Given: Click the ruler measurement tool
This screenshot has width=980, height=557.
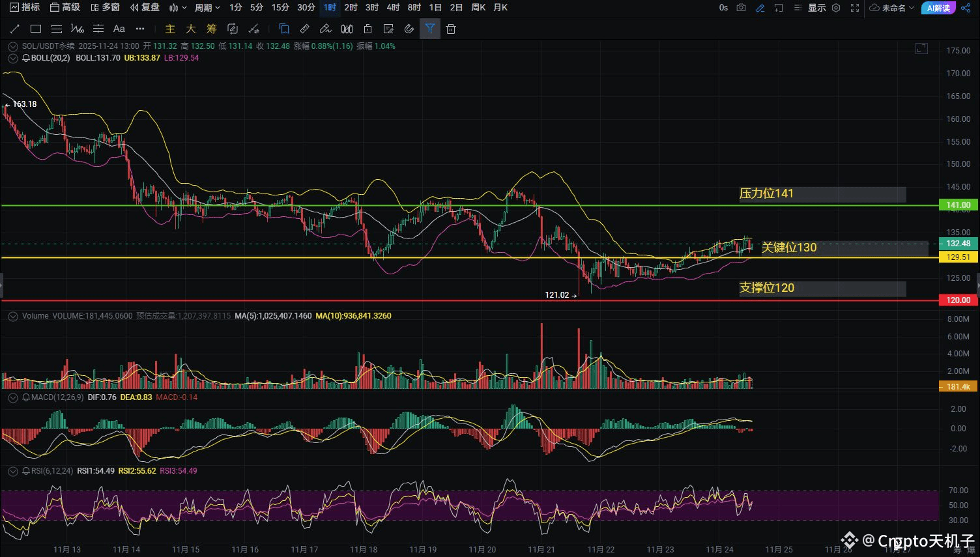Looking at the screenshot, I should click(304, 29).
